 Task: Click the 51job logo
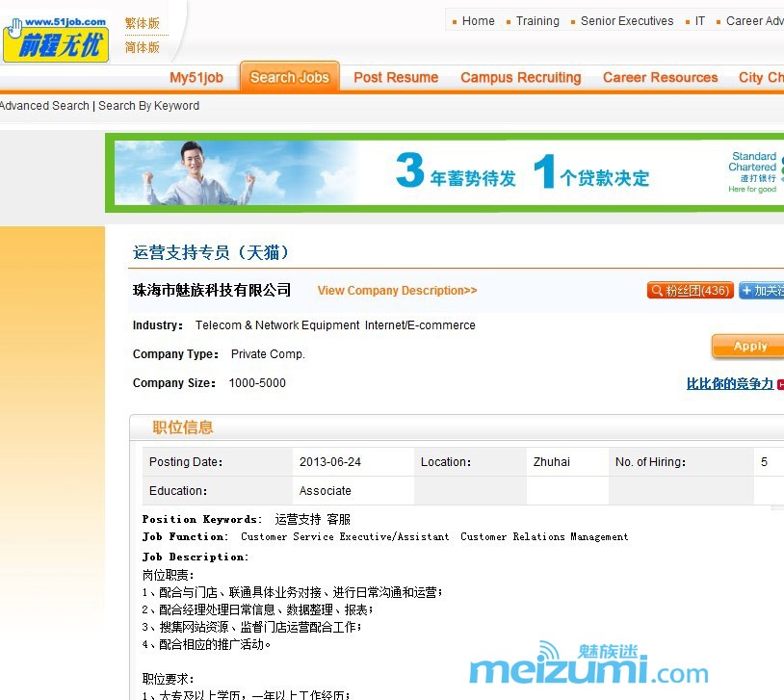56,39
